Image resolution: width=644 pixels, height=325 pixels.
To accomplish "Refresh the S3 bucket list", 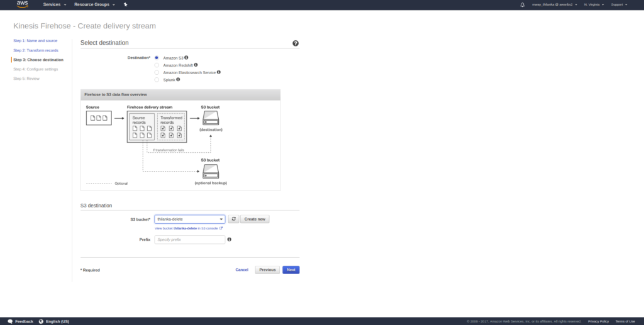I will (233, 219).
